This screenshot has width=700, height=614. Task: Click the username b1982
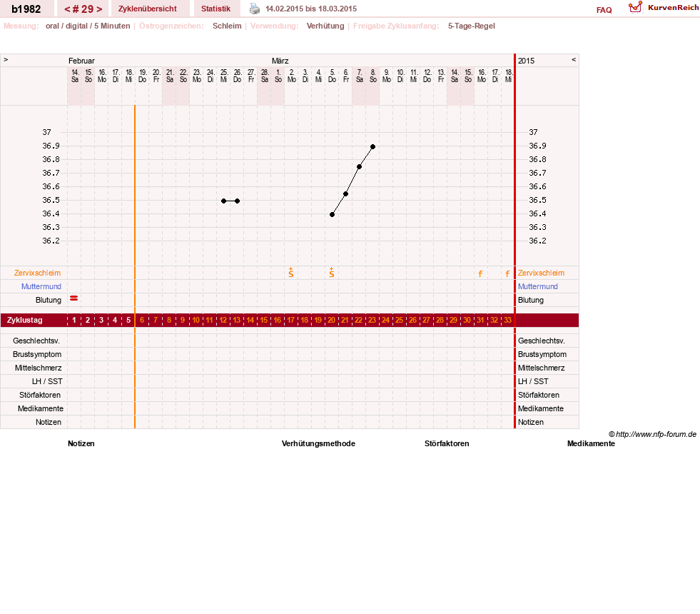[26, 9]
